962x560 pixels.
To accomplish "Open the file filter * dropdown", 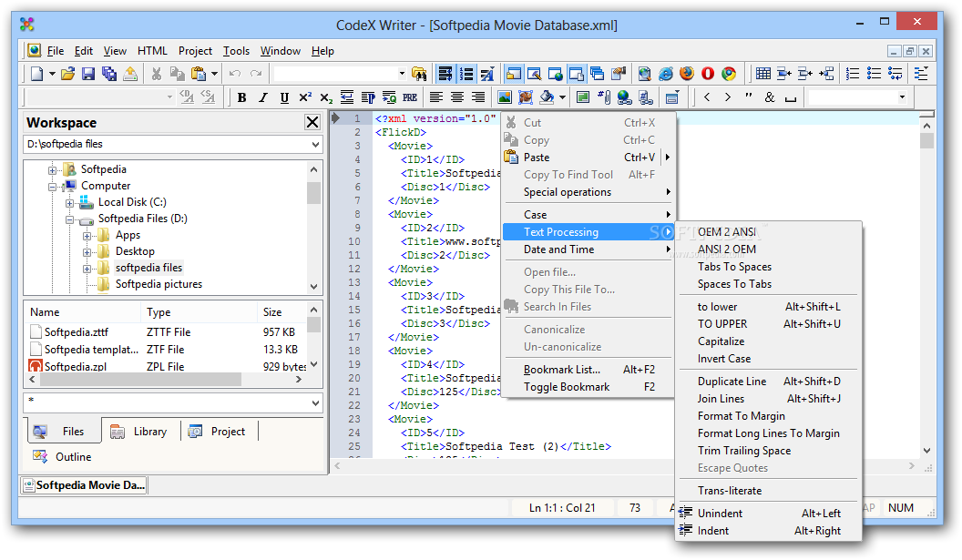I will click(x=315, y=403).
